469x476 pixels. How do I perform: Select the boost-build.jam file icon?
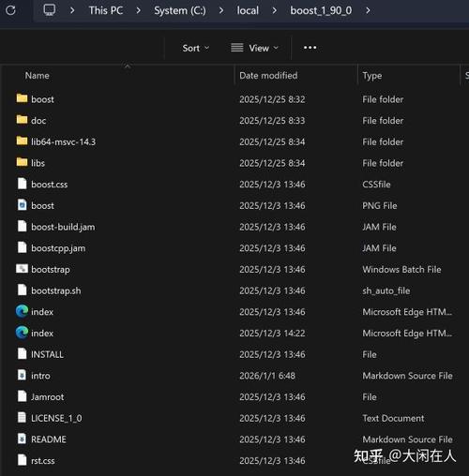click(x=22, y=227)
